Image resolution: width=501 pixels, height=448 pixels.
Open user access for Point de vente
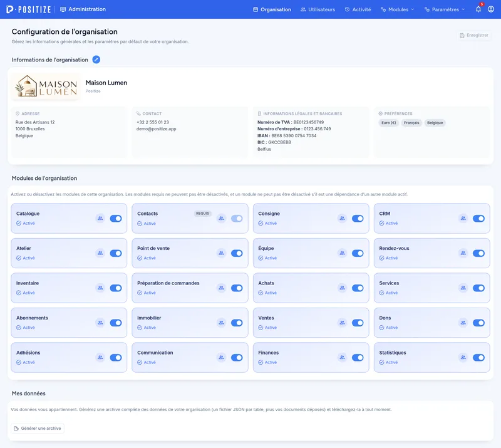221,253
